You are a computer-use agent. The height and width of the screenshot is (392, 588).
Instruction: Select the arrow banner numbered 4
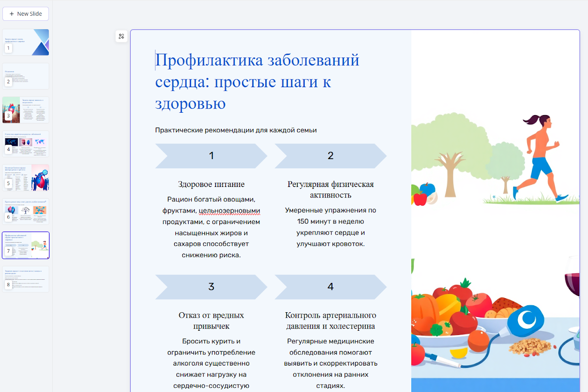coord(330,287)
